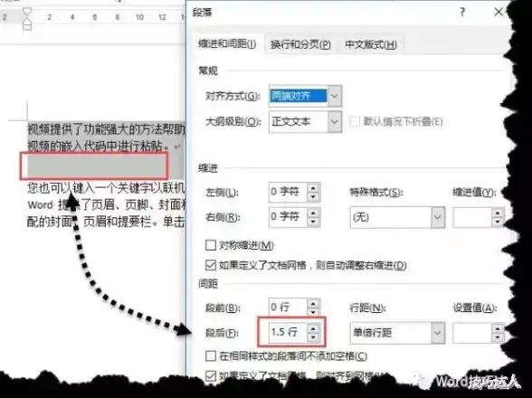Click the document line starting 视频提供了功能强大
Image resolution: width=532 pixels, height=398 pixels.
click(x=106, y=129)
